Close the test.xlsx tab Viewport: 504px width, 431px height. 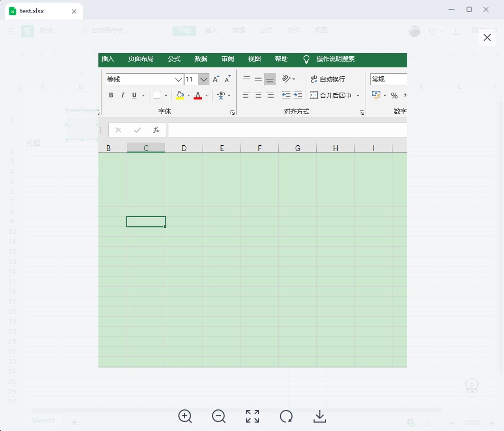pyautogui.click(x=74, y=11)
